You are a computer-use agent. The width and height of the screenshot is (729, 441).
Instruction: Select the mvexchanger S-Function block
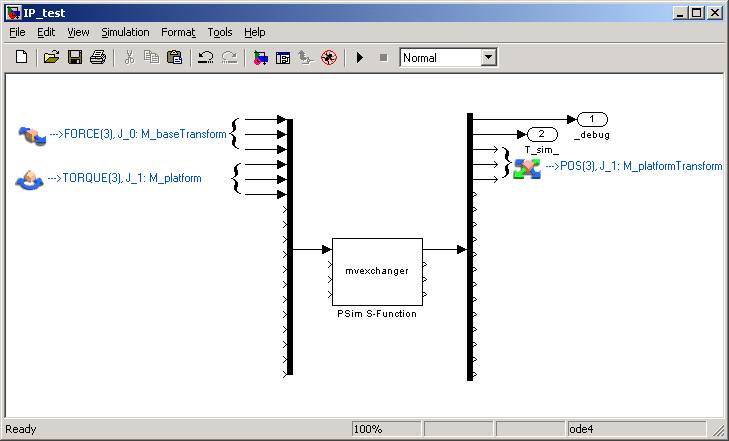[x=377, y=270]
